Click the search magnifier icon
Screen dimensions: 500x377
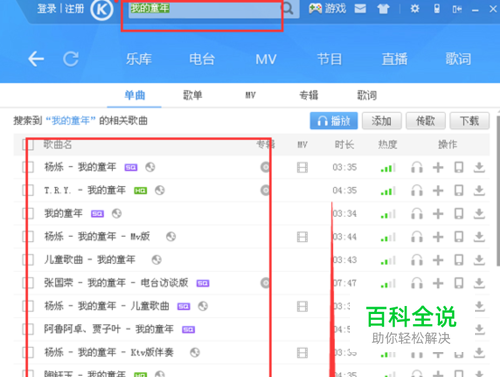288,8
